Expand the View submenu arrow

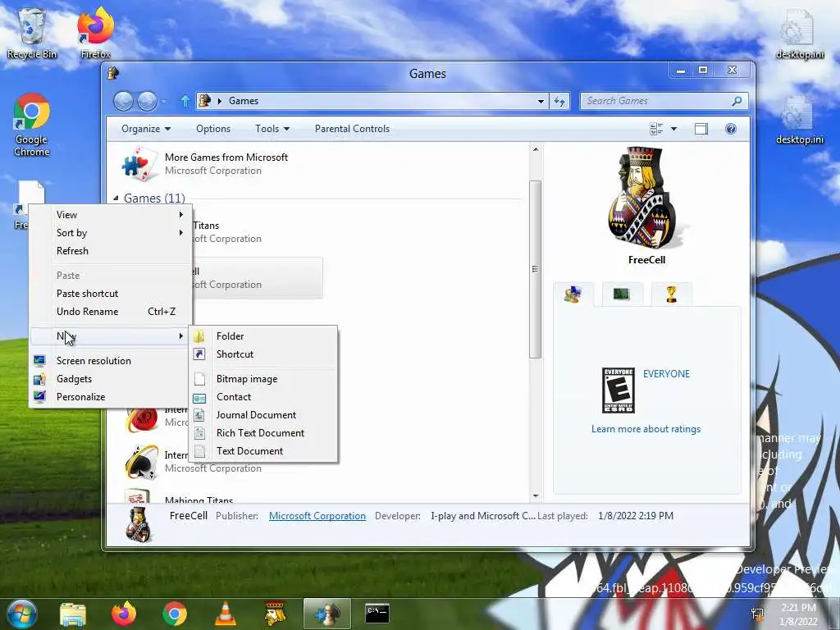tap(181, 215)
